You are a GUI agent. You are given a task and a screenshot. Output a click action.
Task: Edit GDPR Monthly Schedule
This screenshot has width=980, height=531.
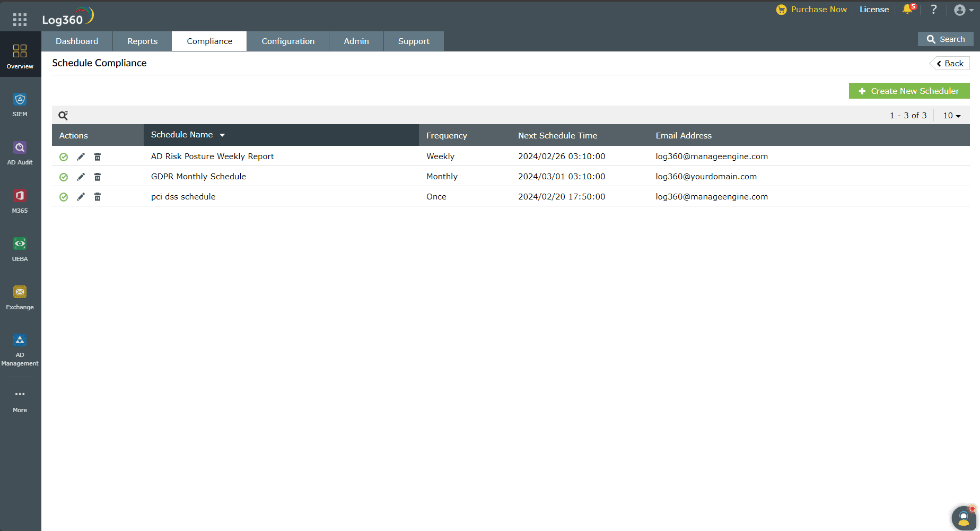pos(81,177)
